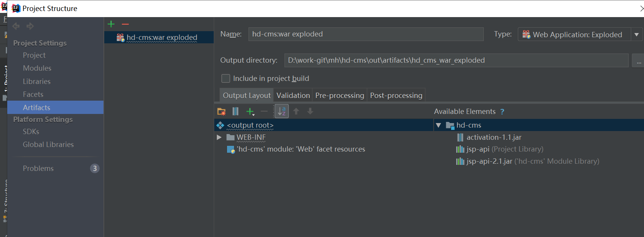Screen dimensions: 644x237
Task: Expand the WEB-INF folder node
Action: (219, 137)
